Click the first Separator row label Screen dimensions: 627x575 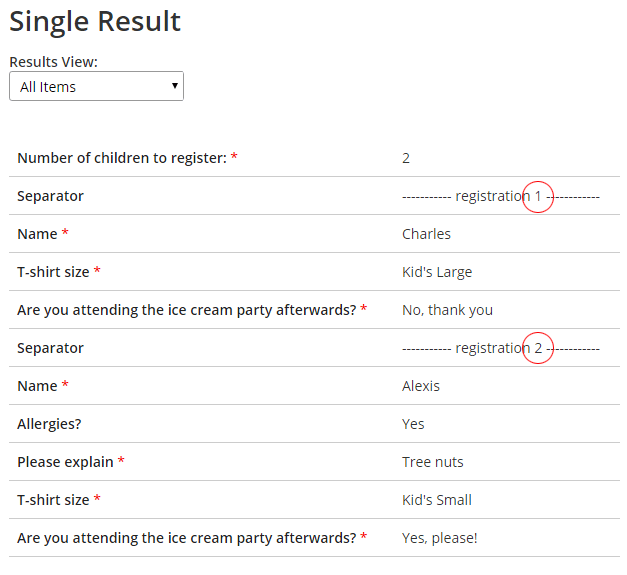tap(50, 196)
